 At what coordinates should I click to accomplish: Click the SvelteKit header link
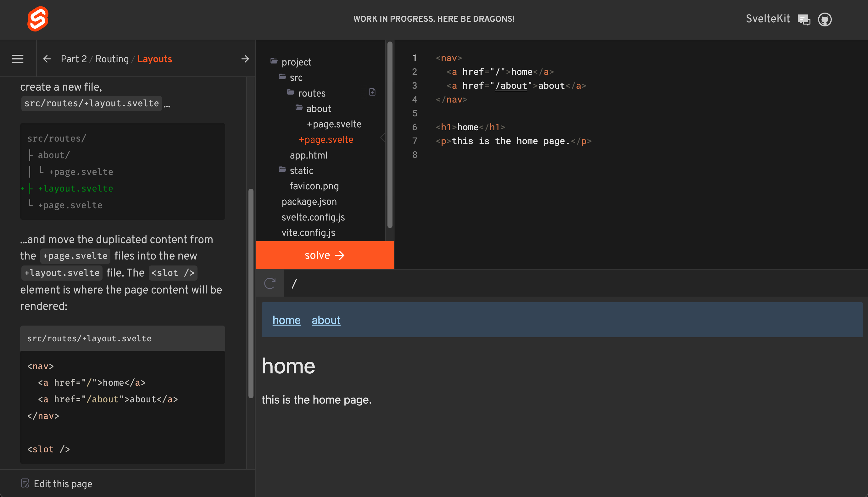tap(768, 19)
